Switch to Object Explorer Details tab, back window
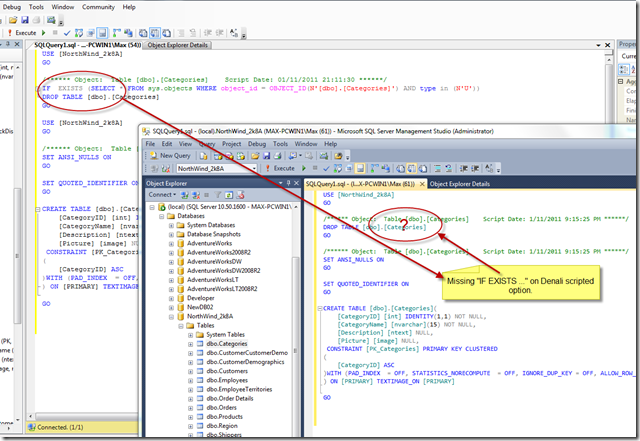This screenshot has height=441, width=640. 178,45
